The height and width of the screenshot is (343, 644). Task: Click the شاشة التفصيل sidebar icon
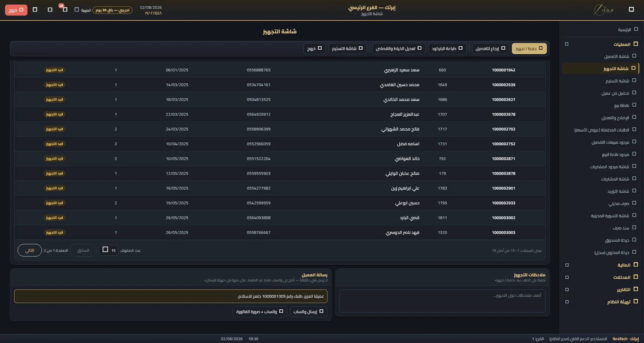(634, 56)
